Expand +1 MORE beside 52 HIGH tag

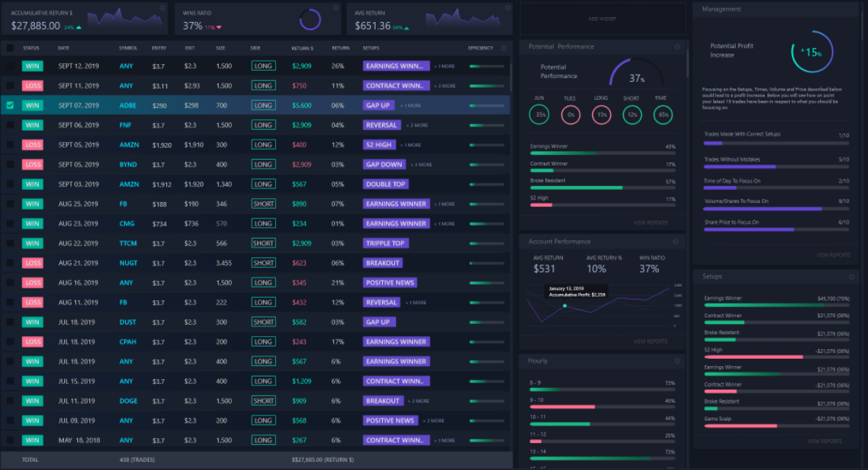pos(410,145)
